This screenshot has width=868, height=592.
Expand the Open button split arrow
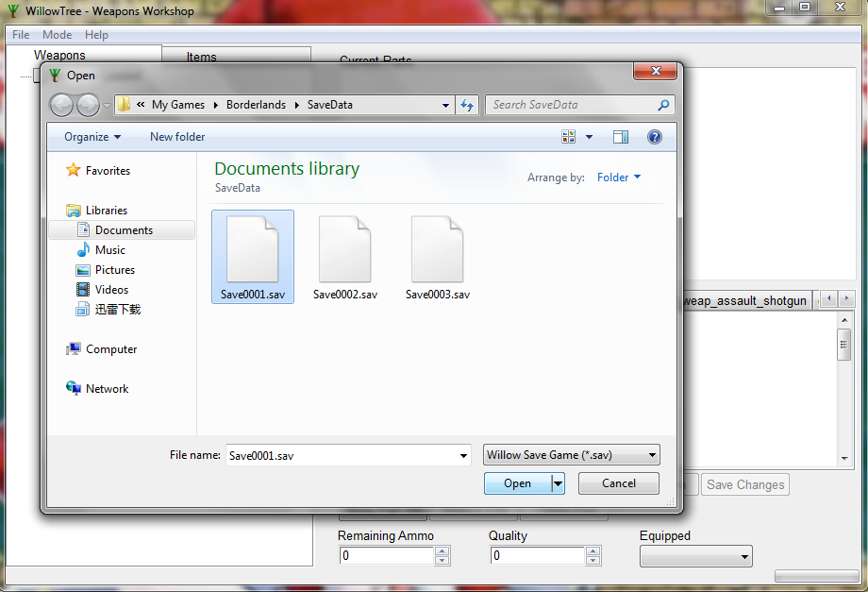[558, 483]
